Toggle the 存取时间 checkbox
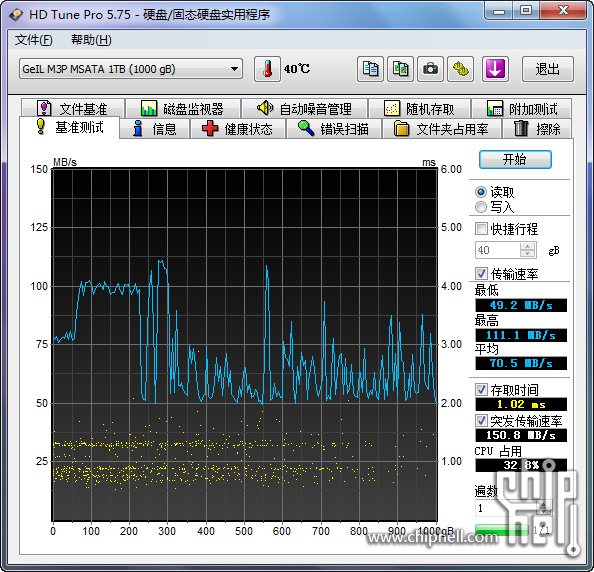Image resolution: width=594 pixels, height=572 pixels. pos(481,389)
